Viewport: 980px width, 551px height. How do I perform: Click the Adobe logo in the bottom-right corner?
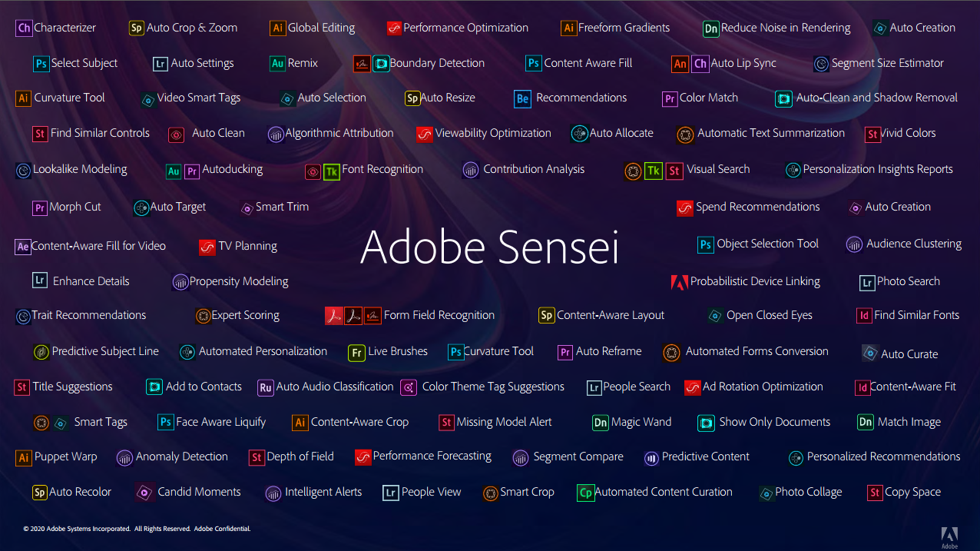pyautogui.click(x=950, y=536)
